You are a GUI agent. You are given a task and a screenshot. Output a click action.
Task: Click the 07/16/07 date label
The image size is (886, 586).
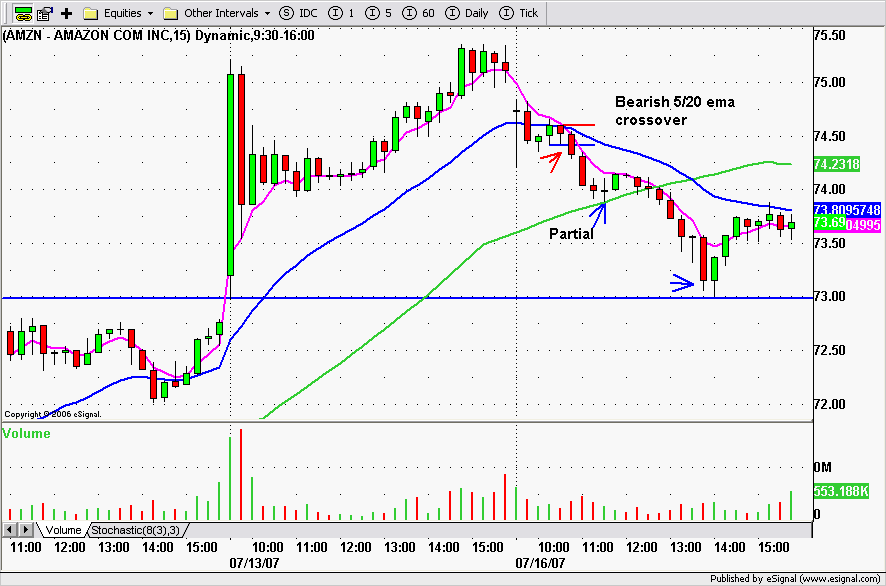click(540, 563)
